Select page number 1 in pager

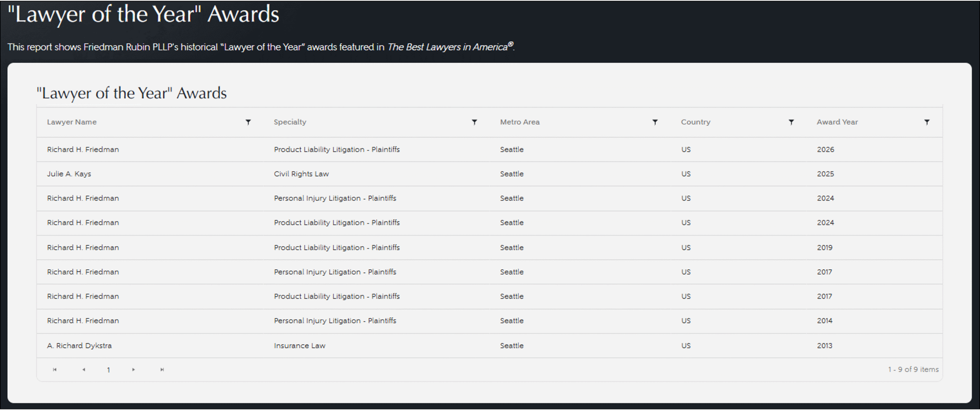pos(109,370)
